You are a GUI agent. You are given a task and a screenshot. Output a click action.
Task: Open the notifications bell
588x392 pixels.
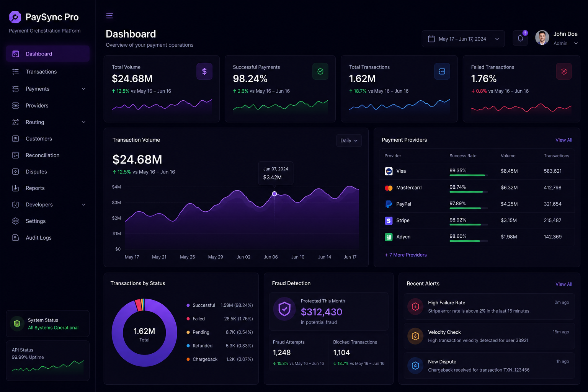(520, 38)
